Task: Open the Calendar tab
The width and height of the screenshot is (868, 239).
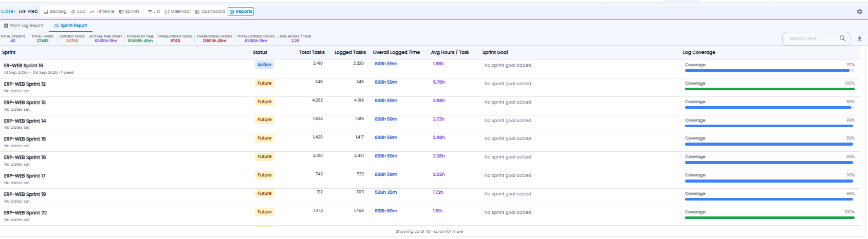Action: click(178, 11)
